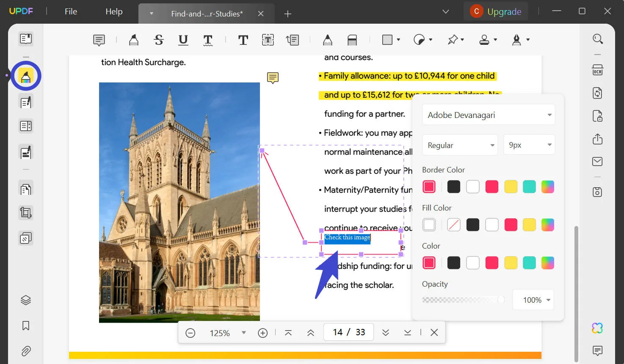
Task: Select the strikethrough annotation tool
Action: tap(159, 40)
